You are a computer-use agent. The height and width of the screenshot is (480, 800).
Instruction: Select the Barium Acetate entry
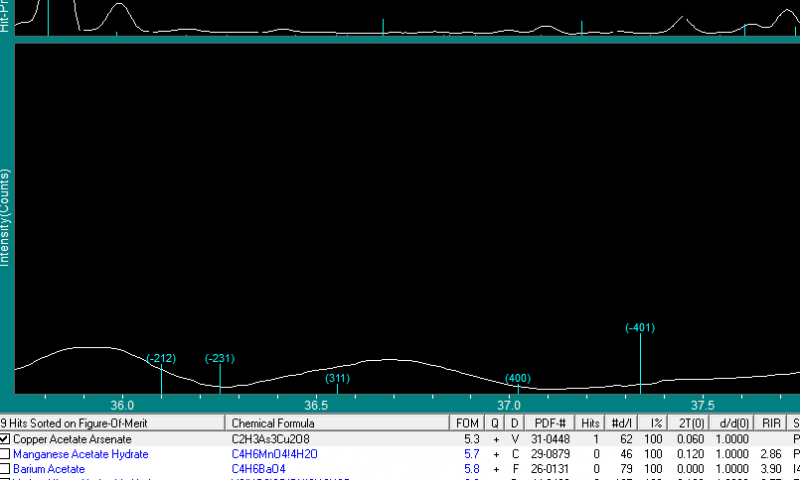point(49,469)
